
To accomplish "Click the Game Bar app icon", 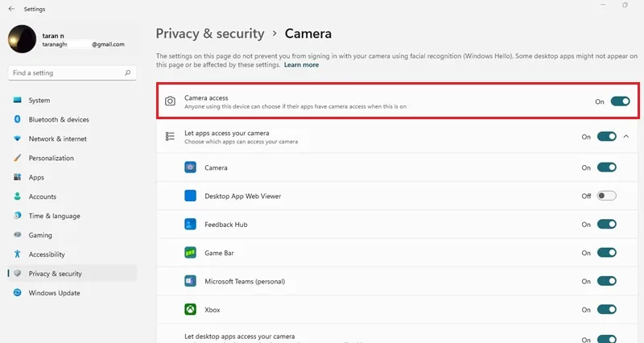I will coord(190,253).
